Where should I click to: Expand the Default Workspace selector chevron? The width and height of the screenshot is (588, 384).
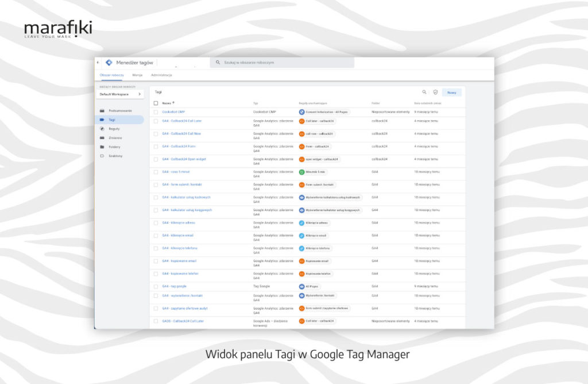click(x=140, y=94)
